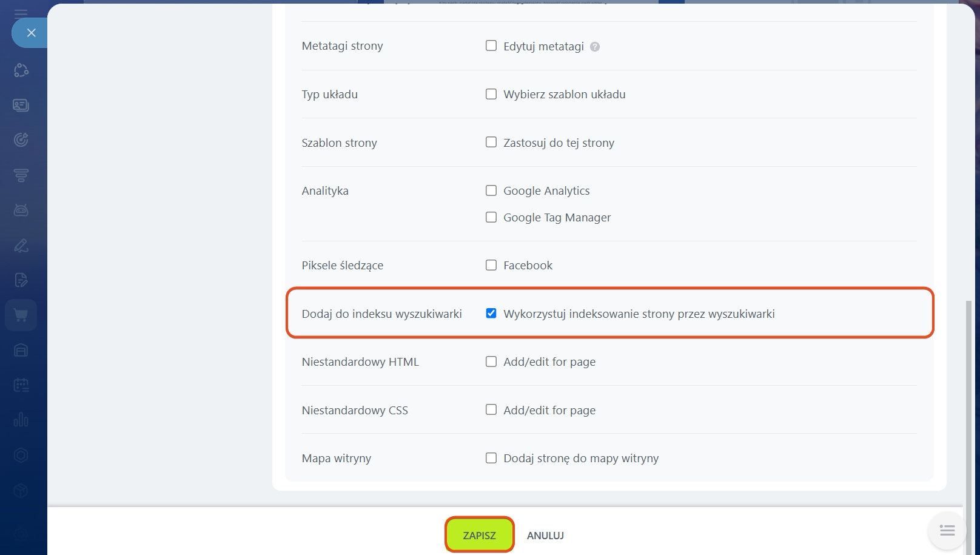980x555 pixels.
Task: Check the Google Analytics option
Action: point(491,190)
